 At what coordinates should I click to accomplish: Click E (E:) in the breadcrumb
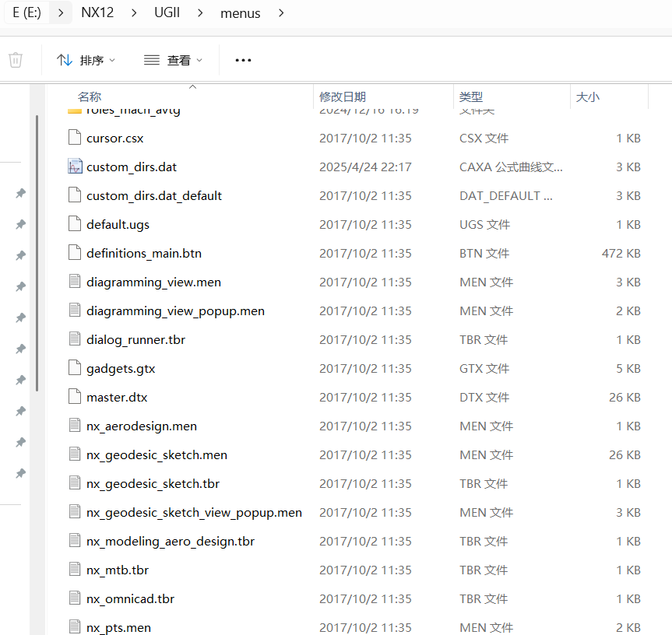27,12
